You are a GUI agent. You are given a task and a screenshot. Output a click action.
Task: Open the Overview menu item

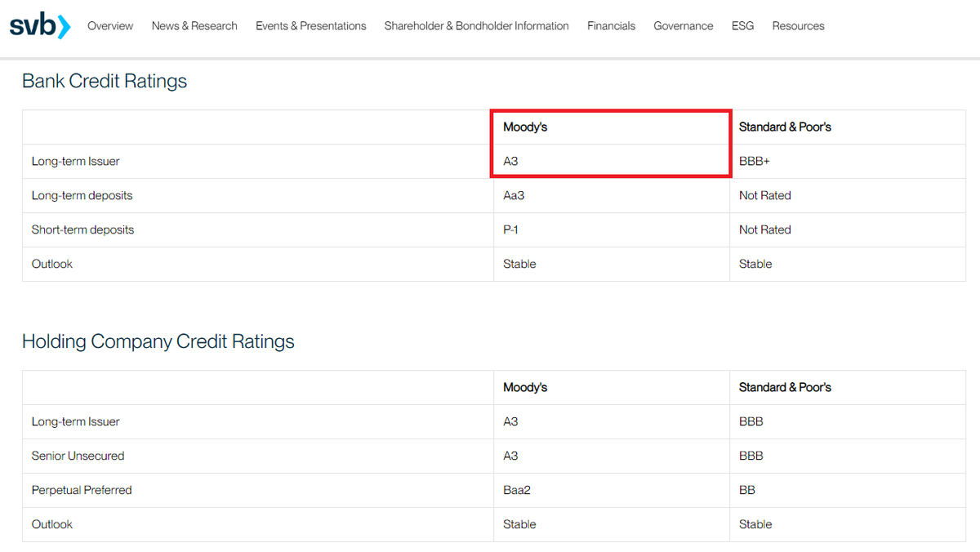[110, 26]
